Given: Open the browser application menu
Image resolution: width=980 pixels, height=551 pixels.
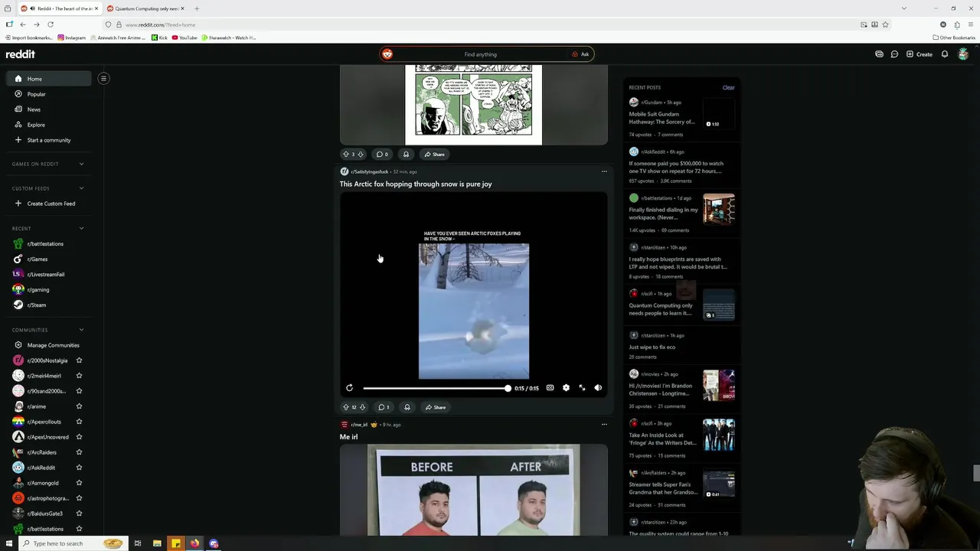Looking at the screenshot, I should coord(970,24).
